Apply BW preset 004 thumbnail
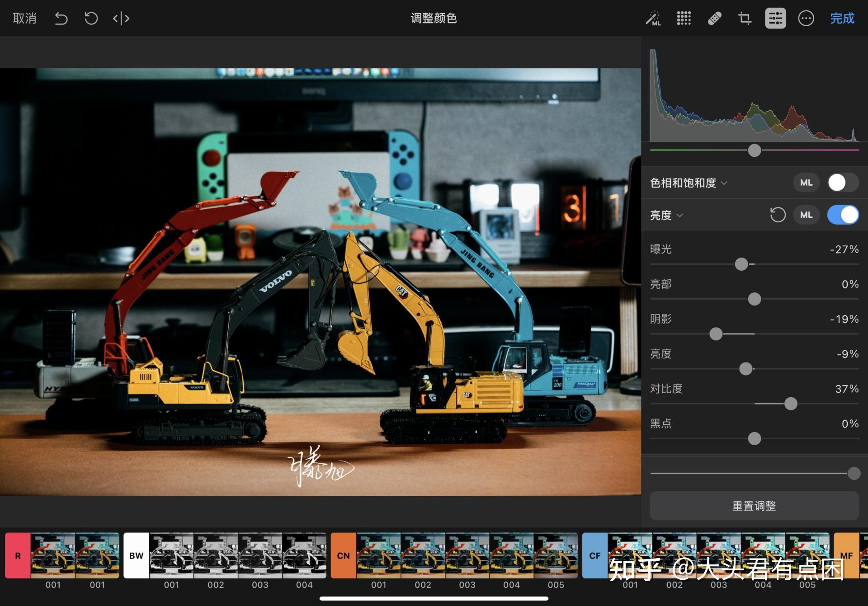Image resolution: width=868 pixels, height=606 pixels. tap(304, 555)
